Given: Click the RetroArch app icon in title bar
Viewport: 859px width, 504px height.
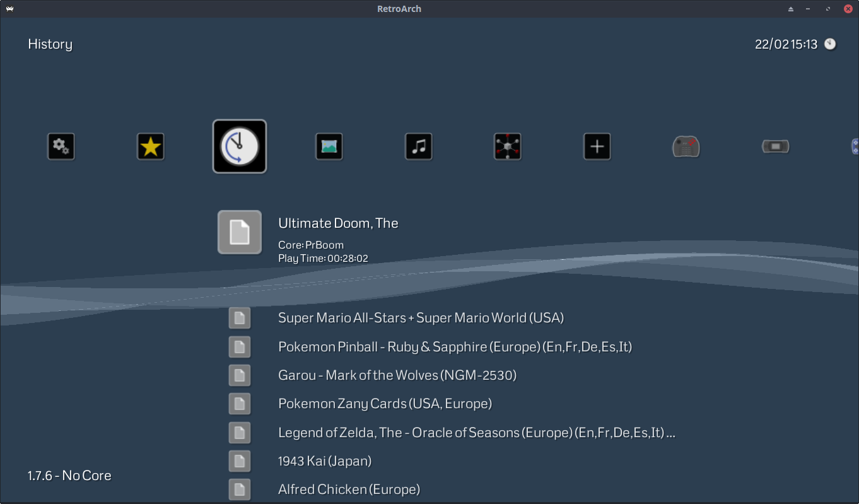Looking at the screenshot, I should [9, 9].
